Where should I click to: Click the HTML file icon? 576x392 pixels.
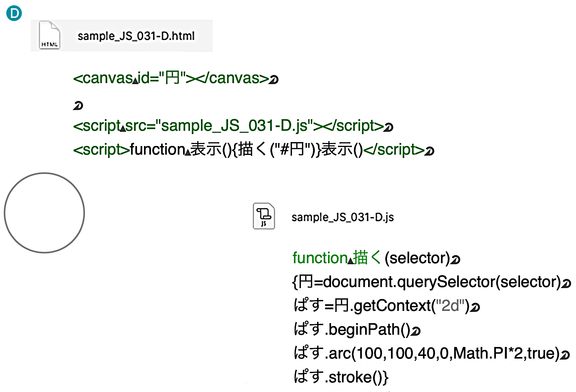(x=49, y=35)
